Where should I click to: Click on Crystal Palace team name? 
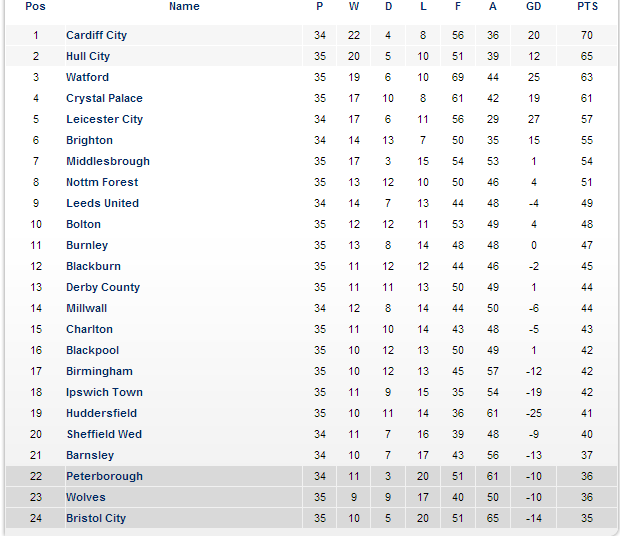[104, 98]
